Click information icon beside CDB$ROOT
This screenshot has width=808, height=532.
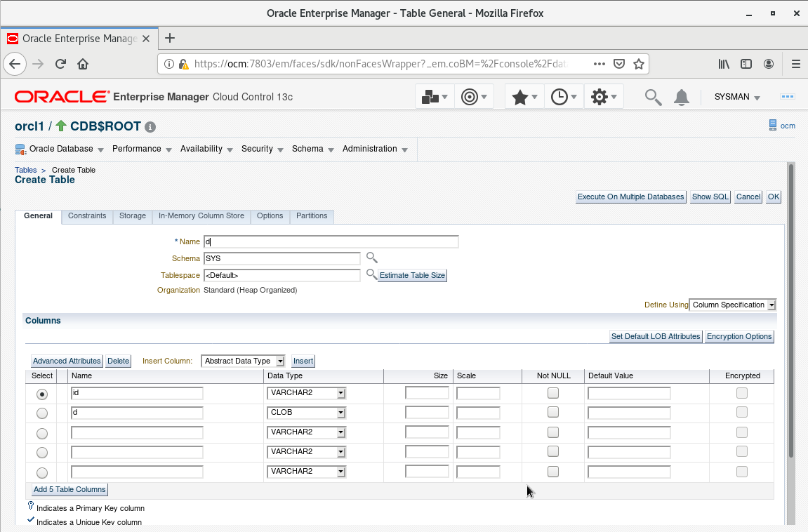(150, 127)
